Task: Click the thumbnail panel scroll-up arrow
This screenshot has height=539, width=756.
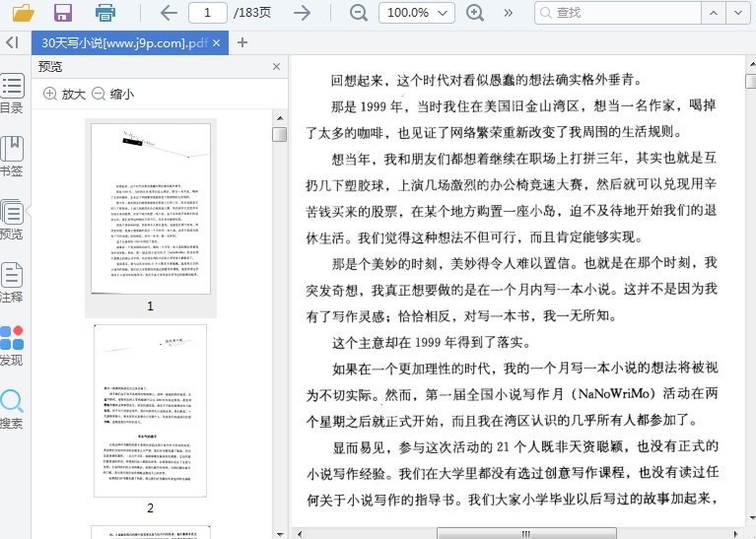Action: tap(280, 118)
